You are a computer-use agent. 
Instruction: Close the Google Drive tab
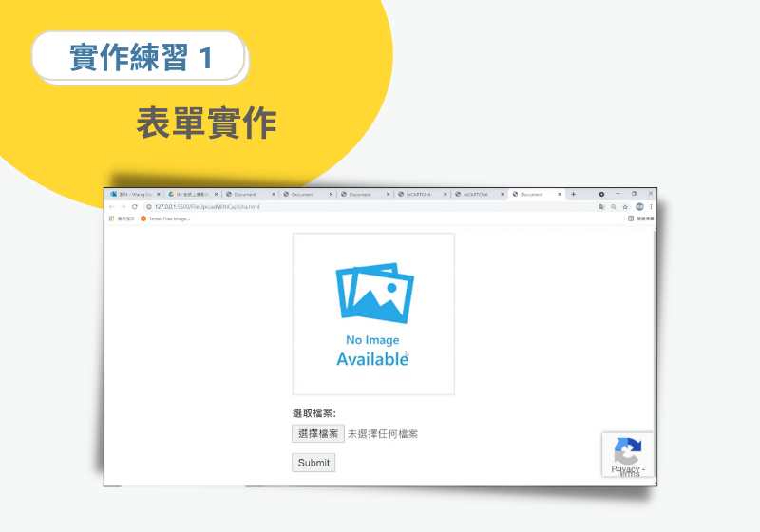pos(217,195)
